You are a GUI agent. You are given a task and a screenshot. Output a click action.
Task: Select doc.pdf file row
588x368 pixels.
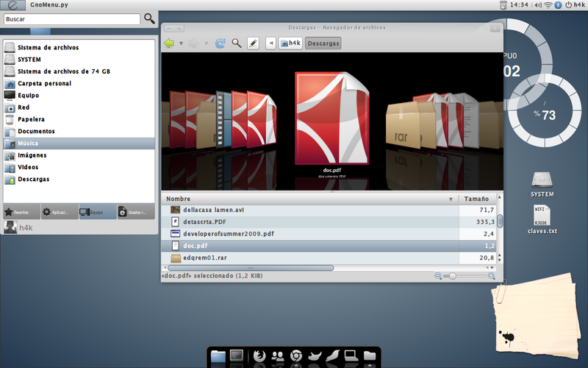coord(329,246)
